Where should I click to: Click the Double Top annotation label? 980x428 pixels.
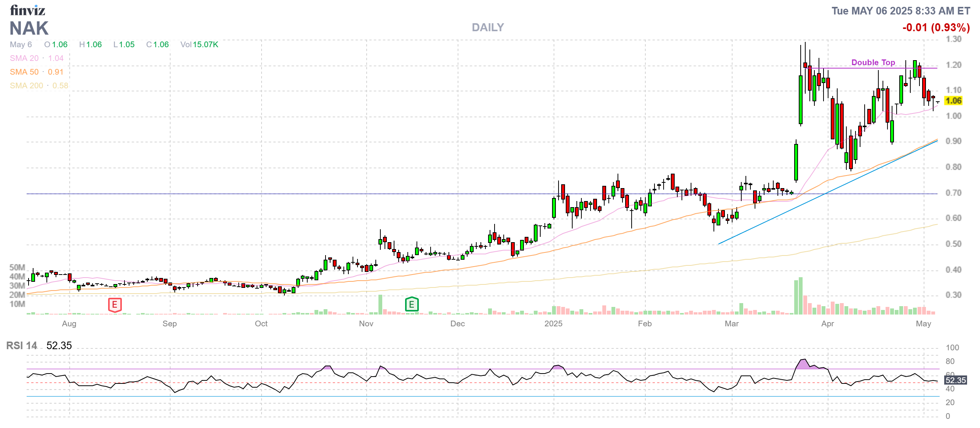point(874,62)
